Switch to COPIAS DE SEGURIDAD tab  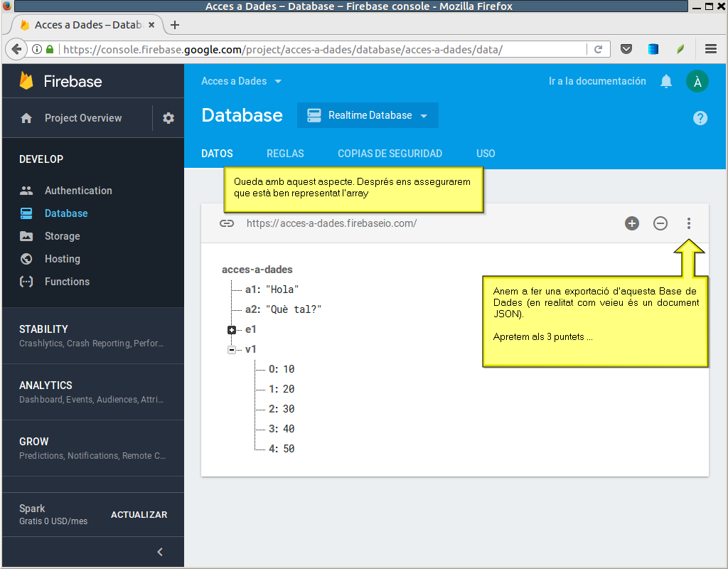click(x=390, y=154)
